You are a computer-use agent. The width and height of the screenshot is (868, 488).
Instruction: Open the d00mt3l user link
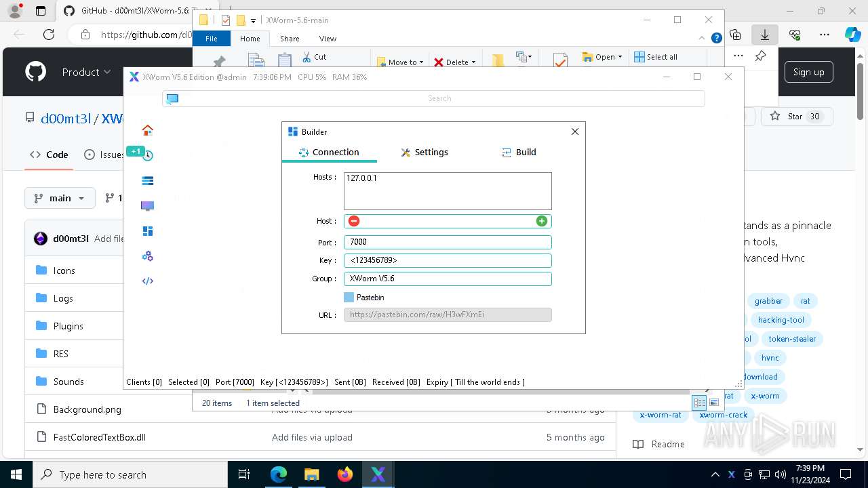[x=66, y=119]
